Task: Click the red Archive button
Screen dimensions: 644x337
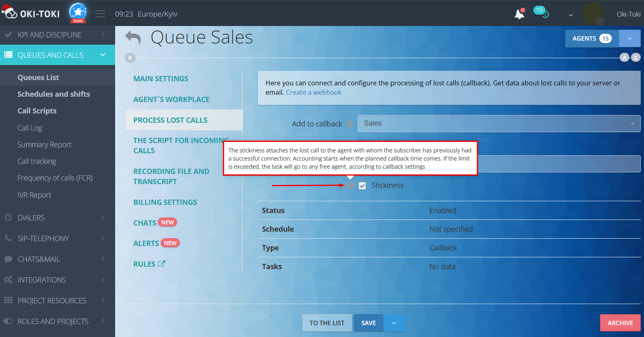Action: click(620, 323)
